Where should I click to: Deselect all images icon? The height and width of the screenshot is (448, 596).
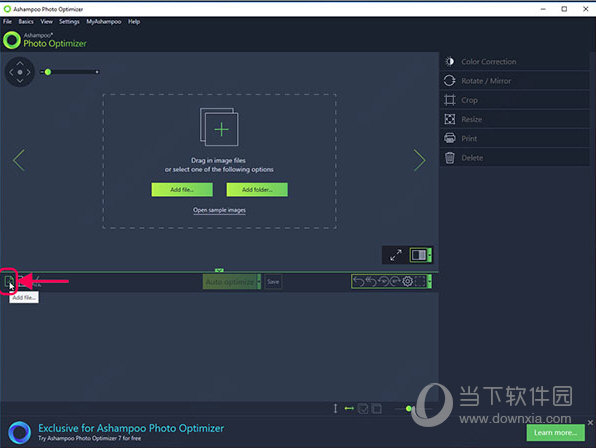tap(377, 409)
